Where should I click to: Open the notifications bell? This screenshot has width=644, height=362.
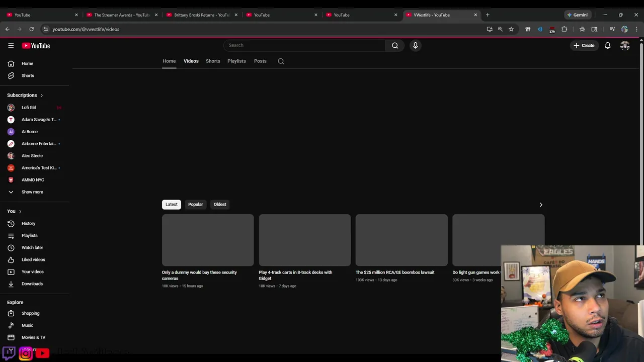pyautogui.click(x=608, y=45)
